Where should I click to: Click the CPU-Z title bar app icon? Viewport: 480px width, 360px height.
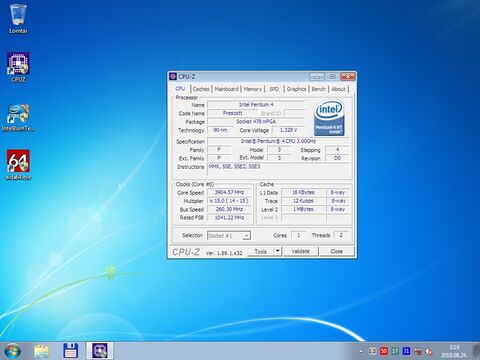coord(173,76)
